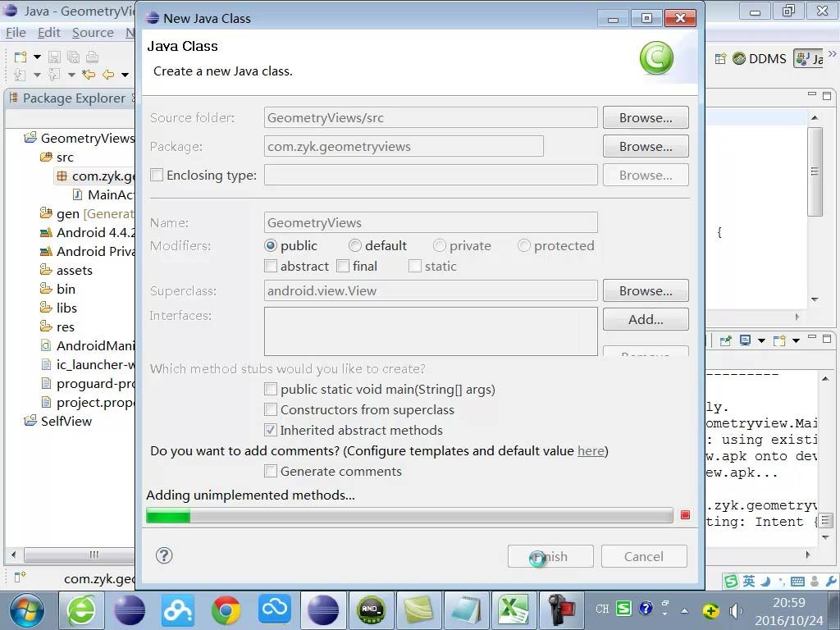Viewport: 840px width, 630px height.
Task: Toggle Enclosing type checkbox
Action: pyautogui.click(x=157, y=176)
